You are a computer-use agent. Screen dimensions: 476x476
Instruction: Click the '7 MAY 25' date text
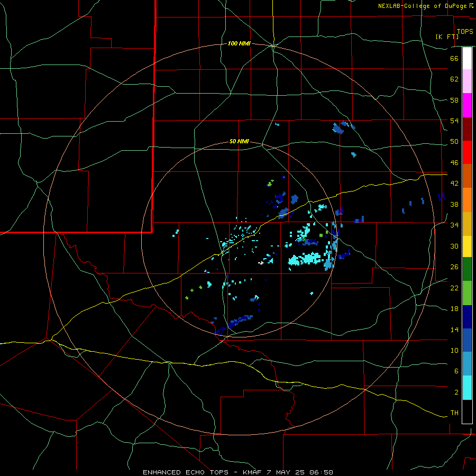point(287,472)
